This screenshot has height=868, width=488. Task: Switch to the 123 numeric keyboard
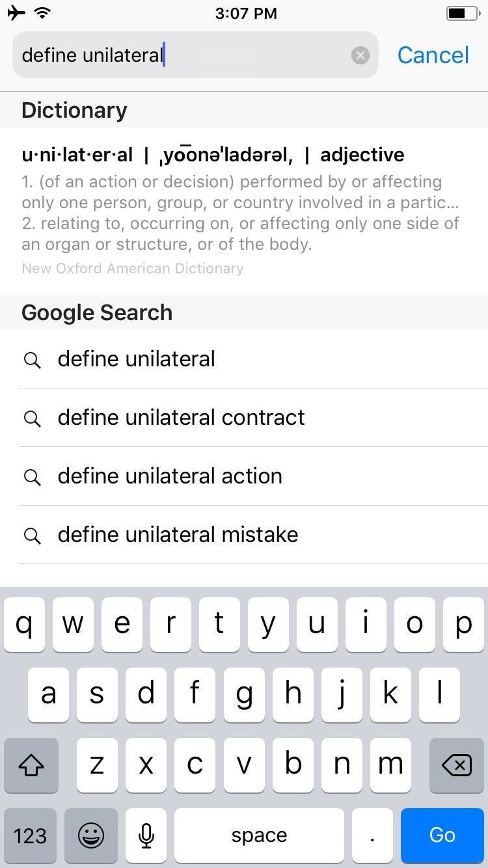[x=31, y=835]
